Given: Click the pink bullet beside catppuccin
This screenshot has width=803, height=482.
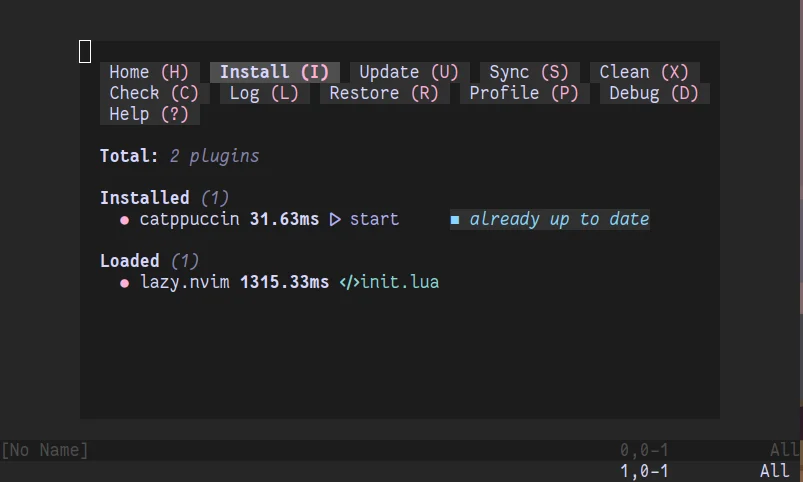Looking at the screenshot, I should coord(124,220).
